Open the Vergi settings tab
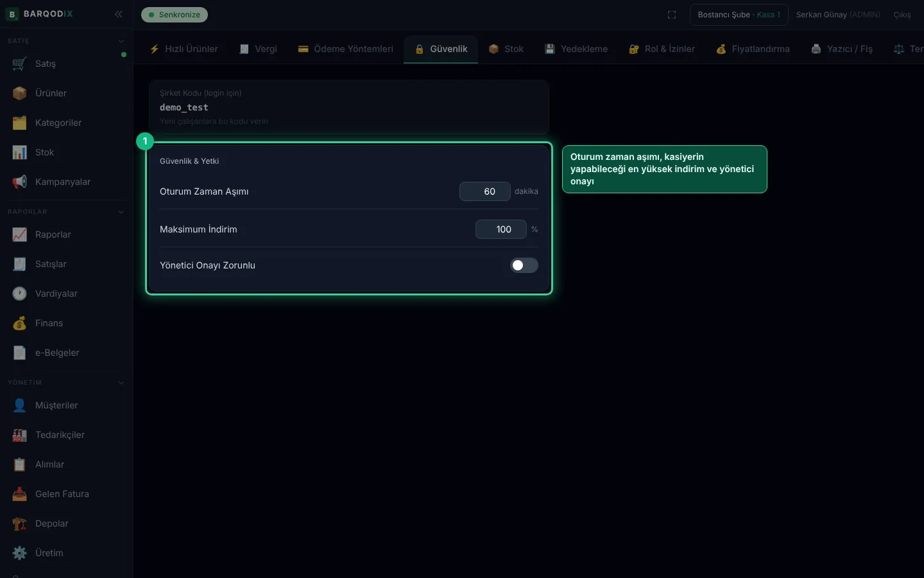 258,49
